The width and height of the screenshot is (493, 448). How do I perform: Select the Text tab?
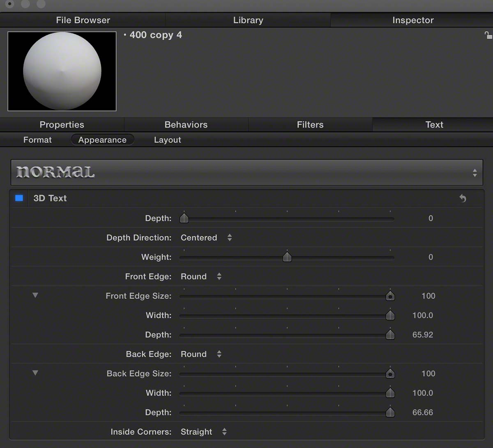pyautogui.click(x=434, y=125)
